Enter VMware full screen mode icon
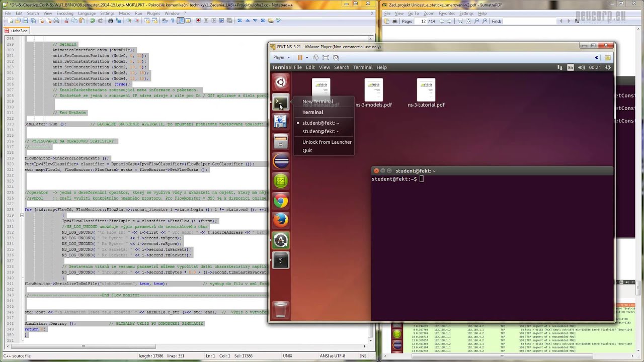The height and width of the screenshot is (362, 644). pyautogui.click(x=326, y=57)
